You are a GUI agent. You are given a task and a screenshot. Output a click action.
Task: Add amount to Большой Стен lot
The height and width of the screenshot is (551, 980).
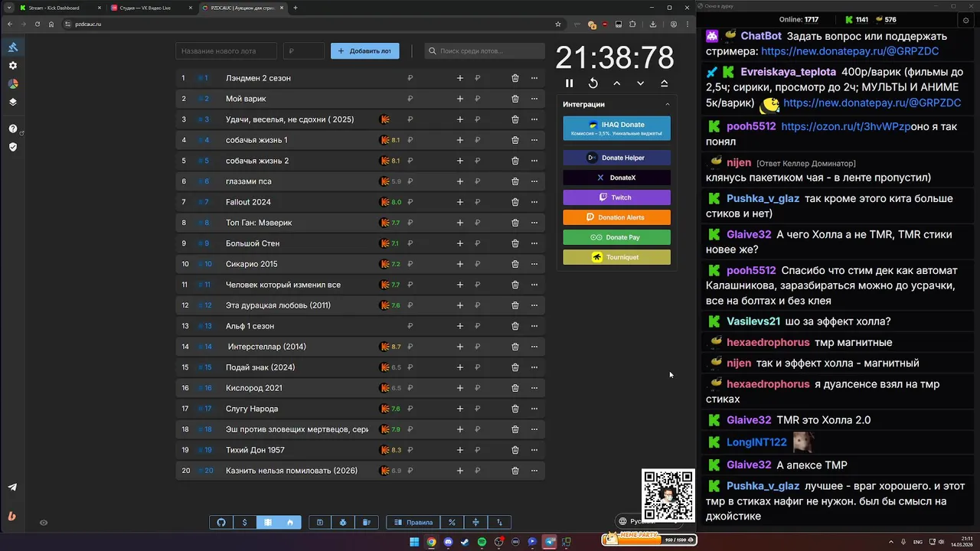[x=460, y=243]
